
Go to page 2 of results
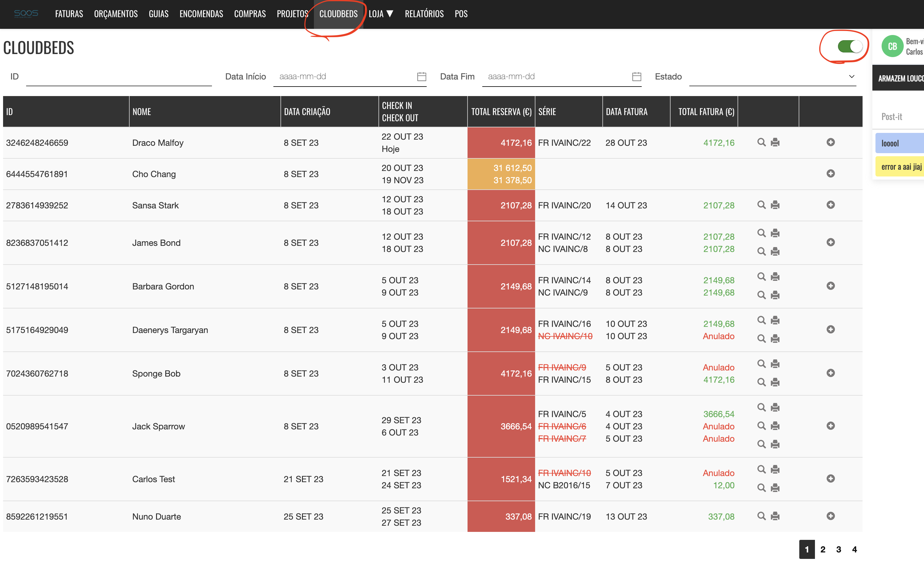(x=823, y=549)
